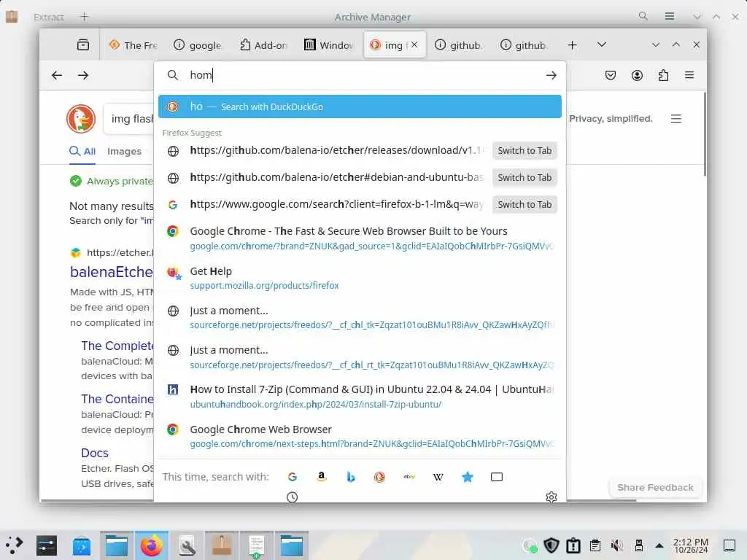Search this time with Bing
The image size is (747, 560).
(x=351, y=477)
